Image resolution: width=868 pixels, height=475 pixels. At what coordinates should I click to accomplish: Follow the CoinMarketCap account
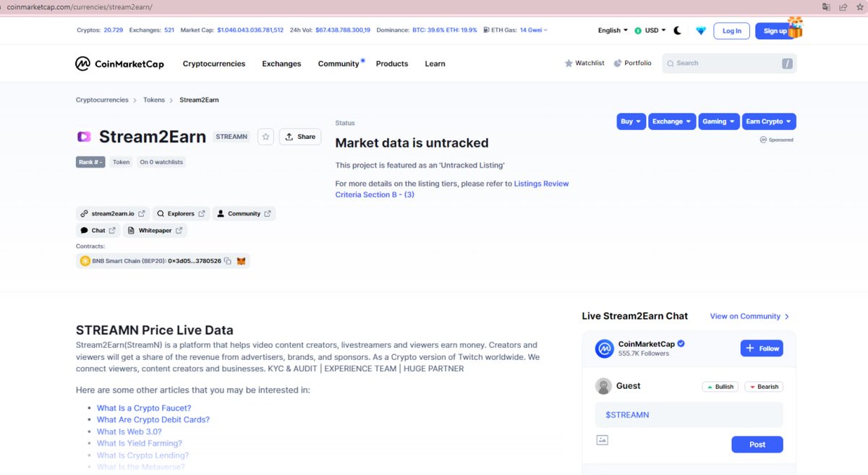[762, 348]
